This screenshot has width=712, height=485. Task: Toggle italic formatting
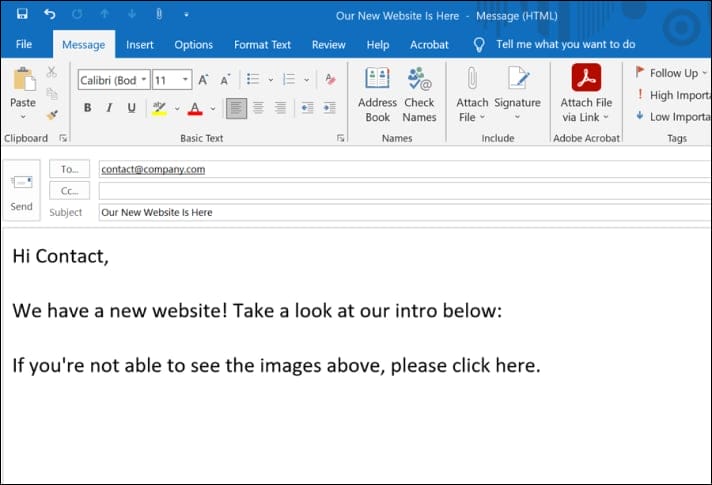(x=109, y=108)
